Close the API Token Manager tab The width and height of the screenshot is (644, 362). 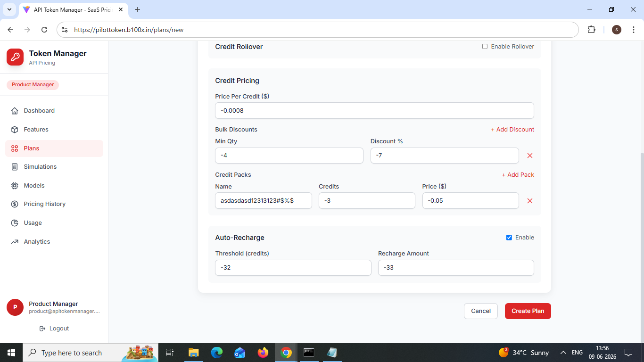pyautogui.click(x=121, y=9)
